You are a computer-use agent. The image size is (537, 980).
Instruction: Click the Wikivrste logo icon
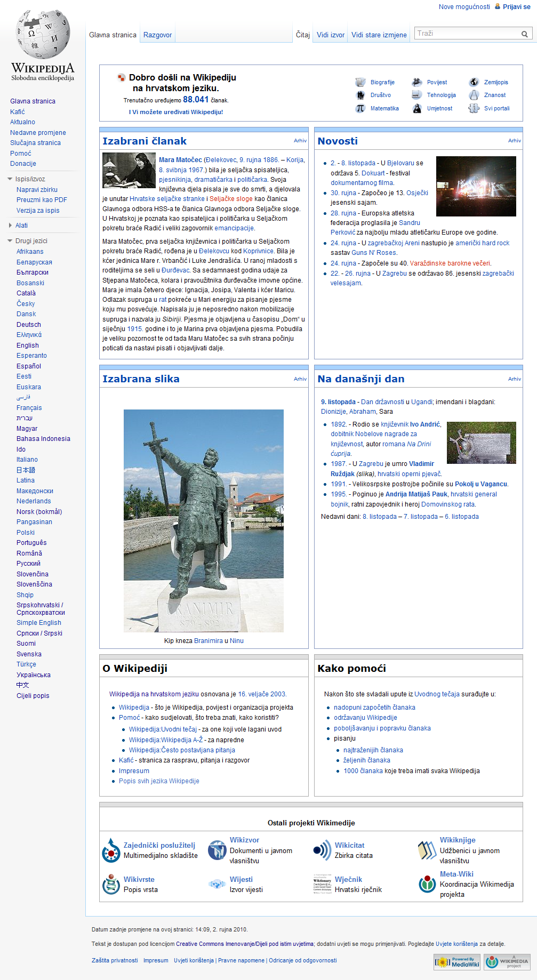coord(111,884)
